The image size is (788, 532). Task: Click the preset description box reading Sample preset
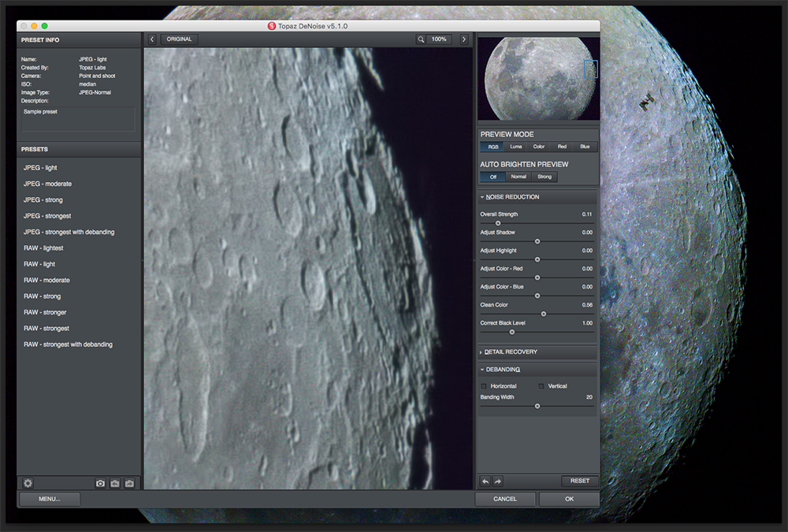(78, 119)
